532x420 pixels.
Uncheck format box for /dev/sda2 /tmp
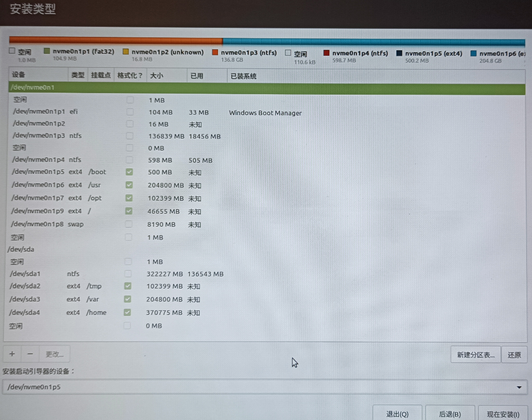click(x=128, y=286)
